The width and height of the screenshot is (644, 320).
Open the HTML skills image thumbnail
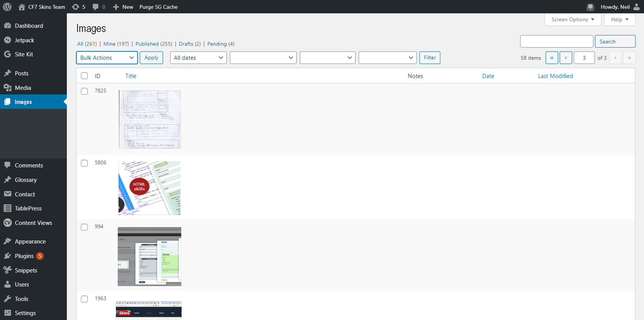point(149,188)
